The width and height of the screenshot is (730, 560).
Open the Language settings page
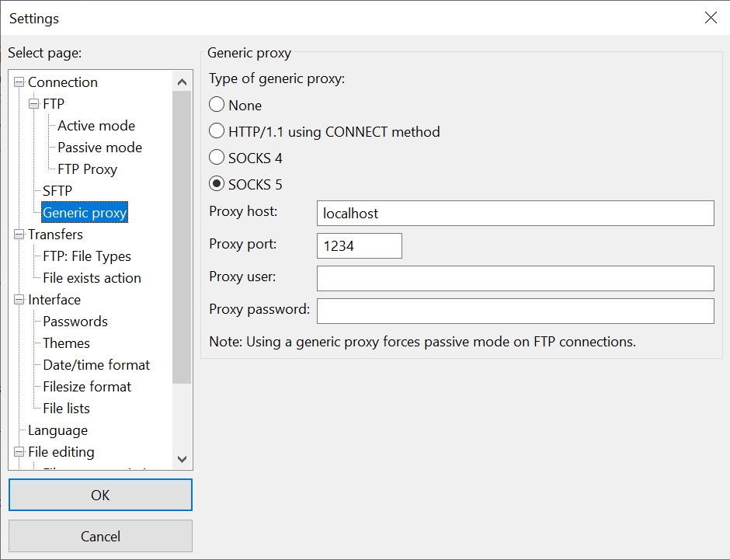(x=57, y=430)
